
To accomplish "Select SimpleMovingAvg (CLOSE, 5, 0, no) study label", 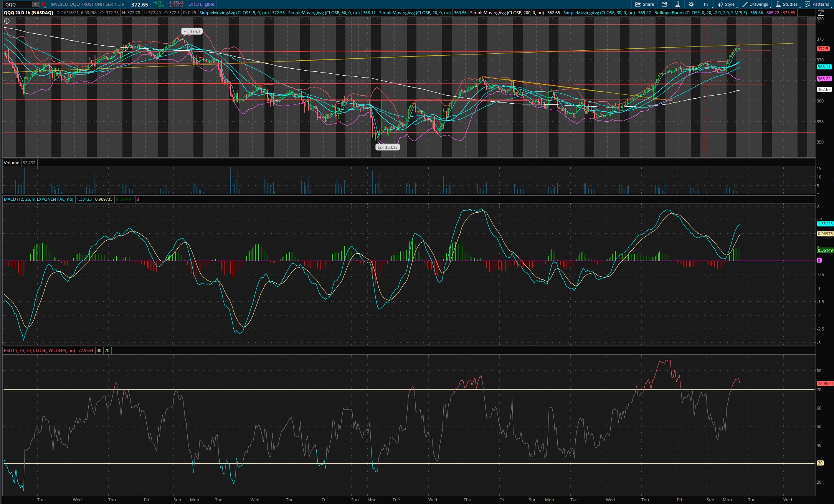I will (234, 13).
